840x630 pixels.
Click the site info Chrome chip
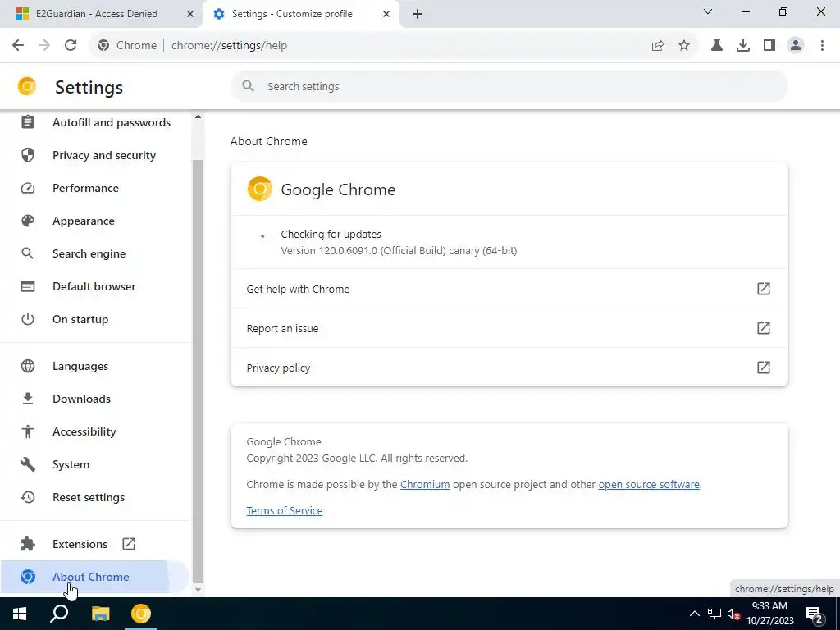(127, 46)
